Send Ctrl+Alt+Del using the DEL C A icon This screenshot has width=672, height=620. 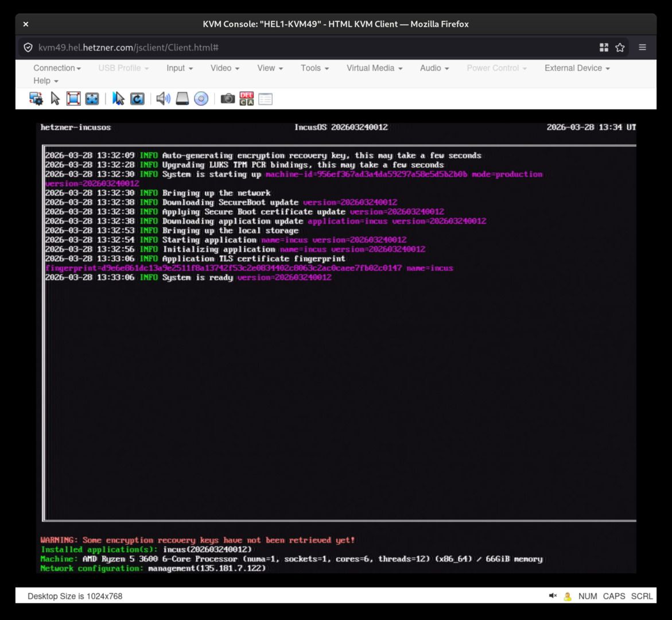coord(246,98)
